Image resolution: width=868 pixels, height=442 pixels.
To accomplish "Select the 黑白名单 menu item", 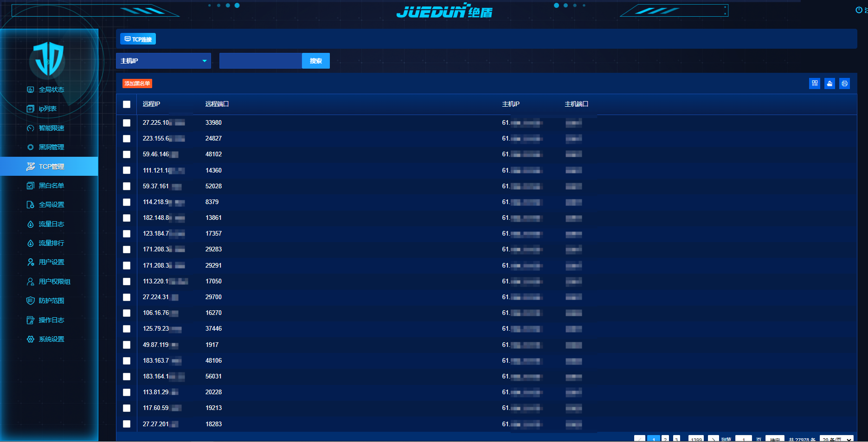I will click(51, 186).
